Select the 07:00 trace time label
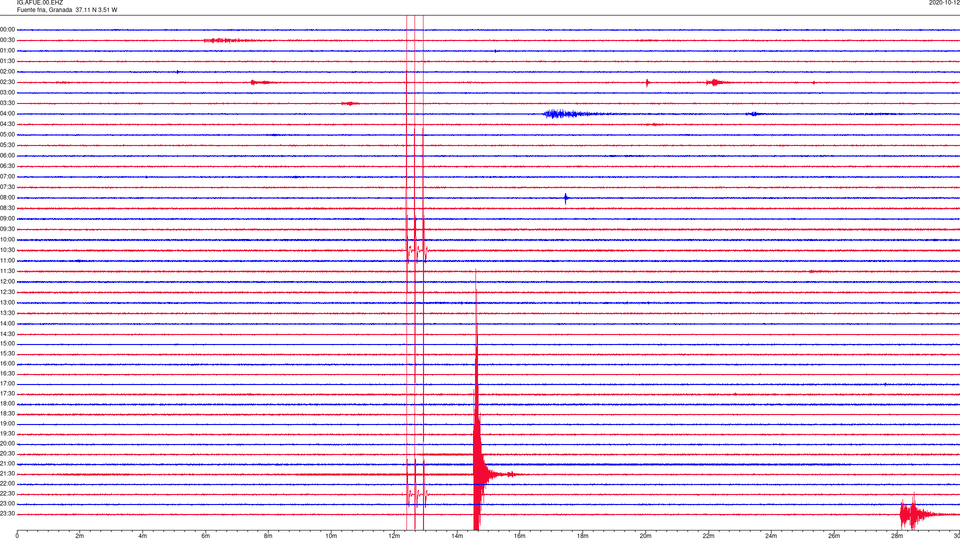Screen dimensions: 960x540 click(x=7, y=177)
